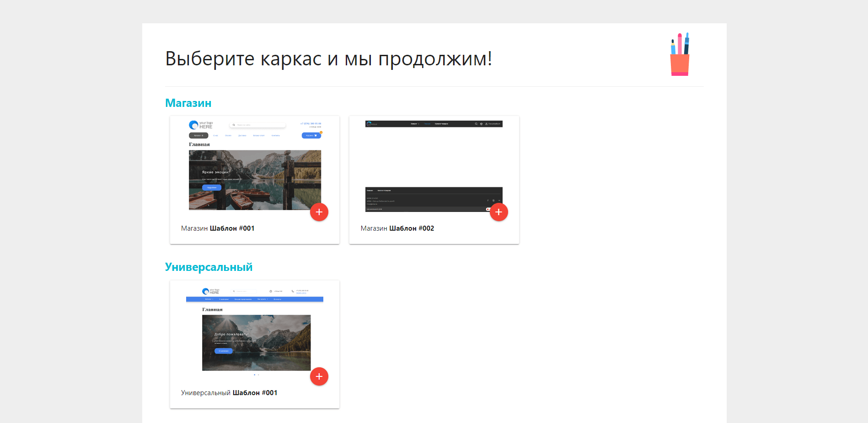Add Магазин Шаблон #002 with plus button
Viewport: 868px width, 423px height.
498,212
